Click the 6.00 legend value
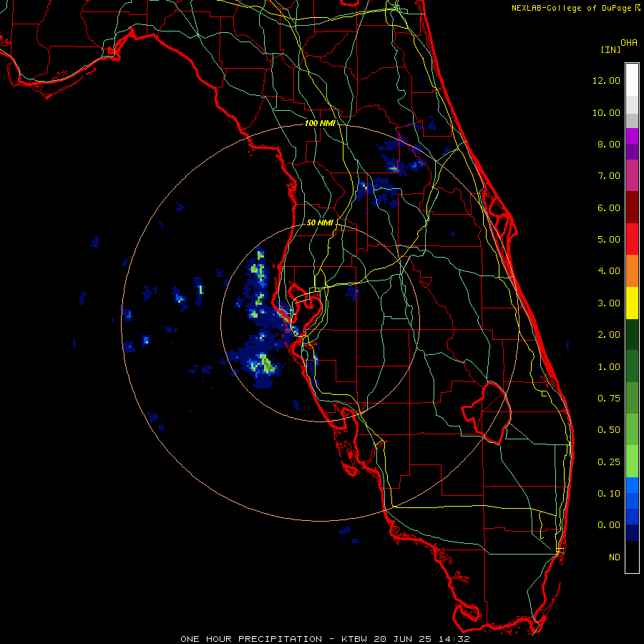The height and width of the screenshot is (644, 644). 609,208
